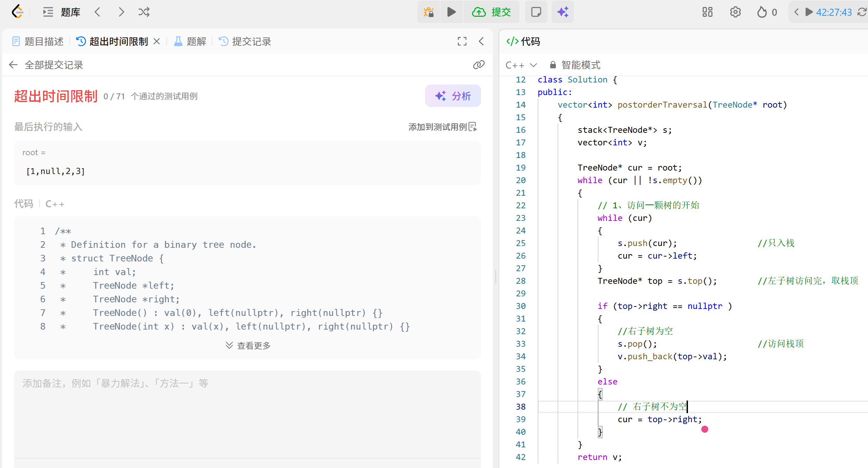Click the green 提交 submit button
Viewport: 868px width, 468px height.
[491, 12]
